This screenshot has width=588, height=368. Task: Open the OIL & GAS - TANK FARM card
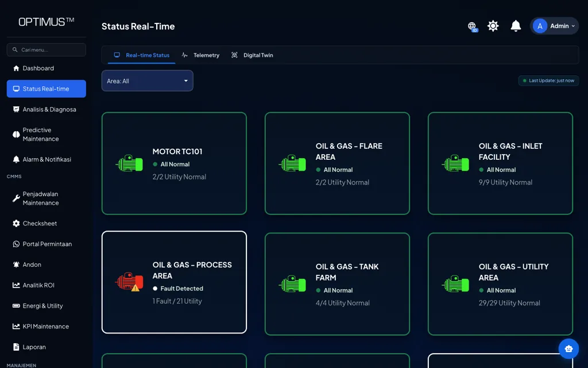pos(337,284)
